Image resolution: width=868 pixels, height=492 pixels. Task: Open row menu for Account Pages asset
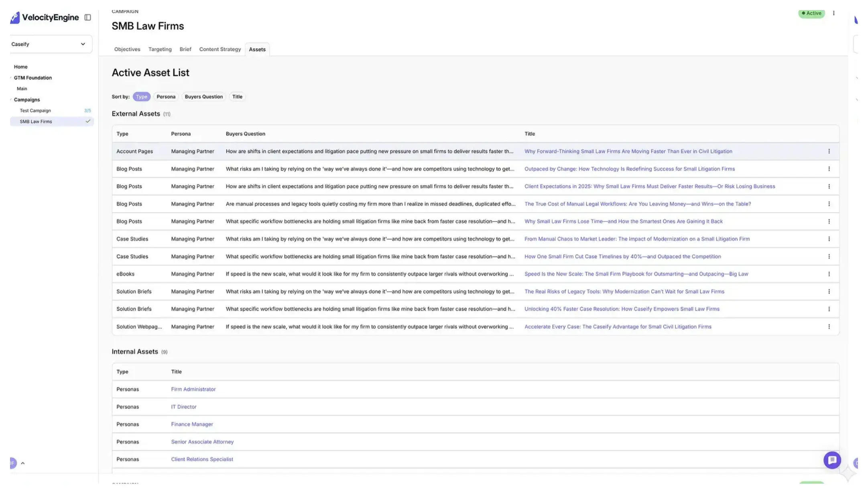click(x=829, y=151)
